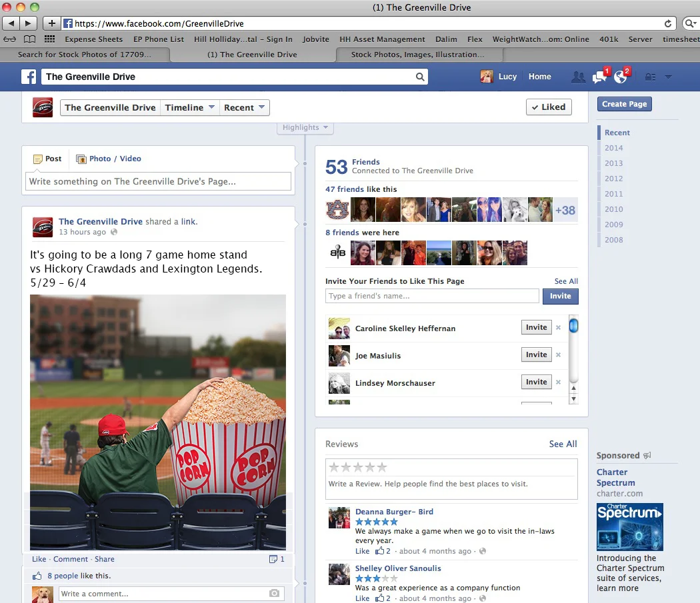Add a bookmark with the plus button
Screen dimensions: 700x603
coord(52,23)
